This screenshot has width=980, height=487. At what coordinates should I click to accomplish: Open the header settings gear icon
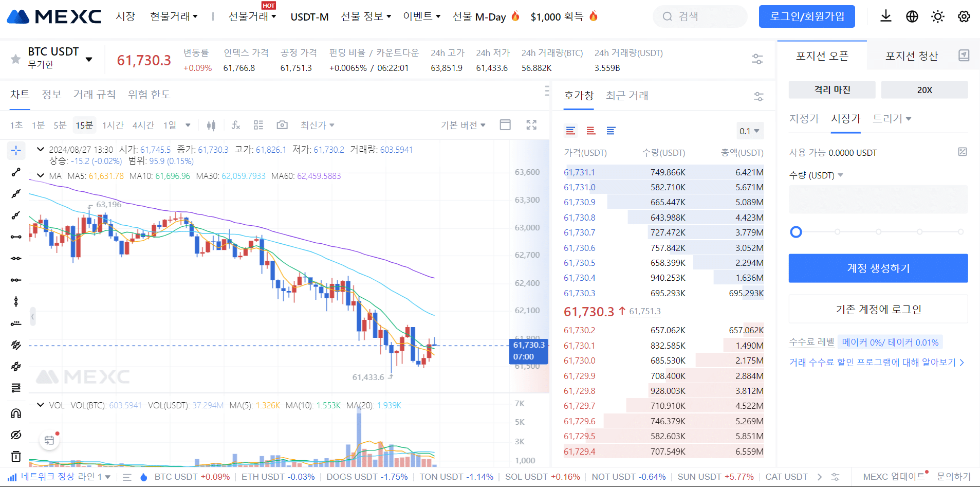pos(964,16)
